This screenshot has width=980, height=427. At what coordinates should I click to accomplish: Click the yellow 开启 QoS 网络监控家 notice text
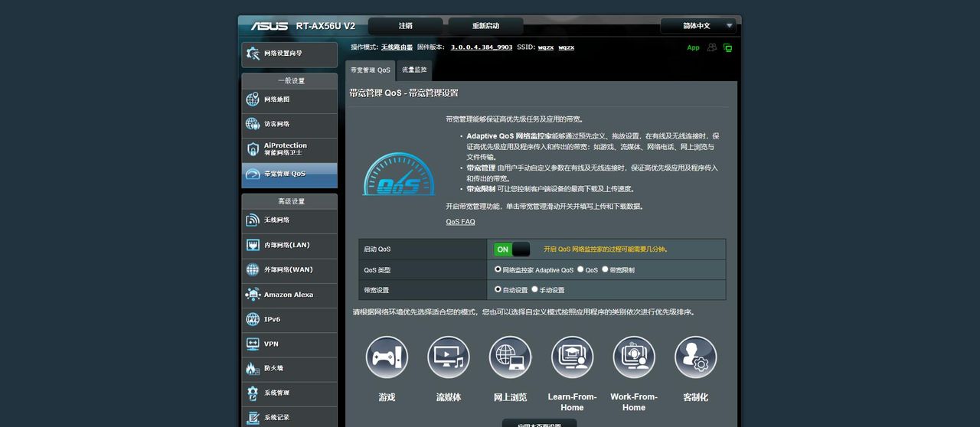[606, 249]
